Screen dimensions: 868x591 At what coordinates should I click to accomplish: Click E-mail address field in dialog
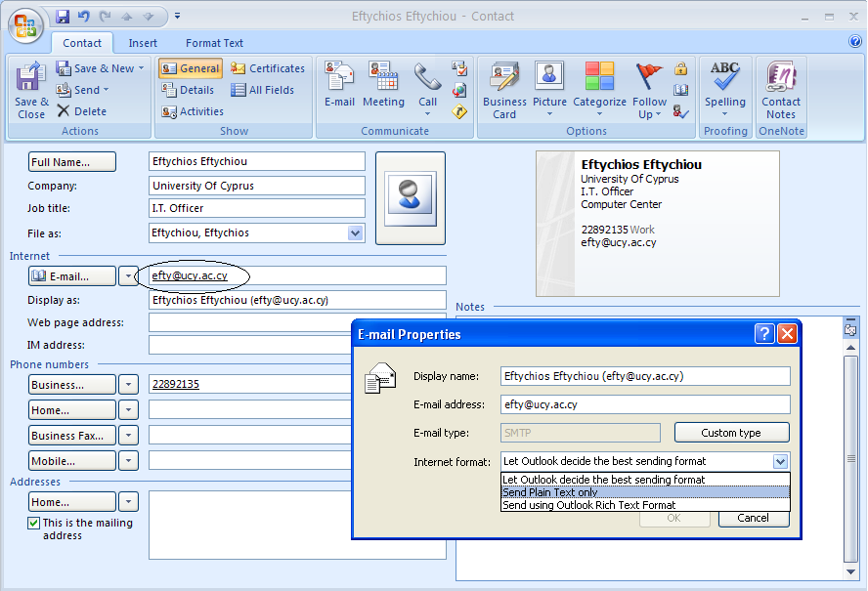pos(645,404)
